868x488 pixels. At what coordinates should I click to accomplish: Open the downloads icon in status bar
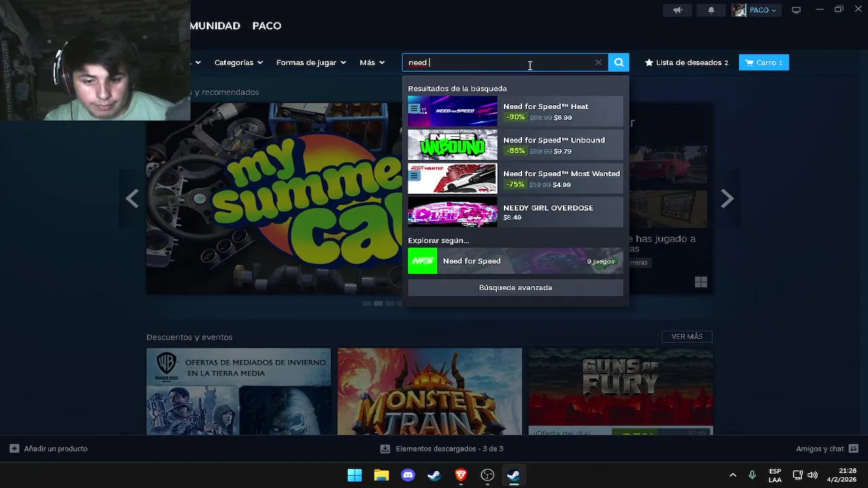(x=385, y=449)
